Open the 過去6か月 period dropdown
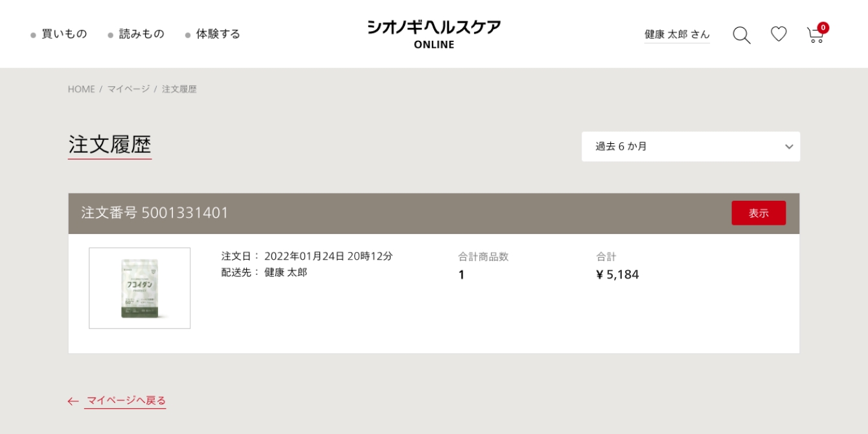This screenshot has width=868, height=434. click(691, 146)
